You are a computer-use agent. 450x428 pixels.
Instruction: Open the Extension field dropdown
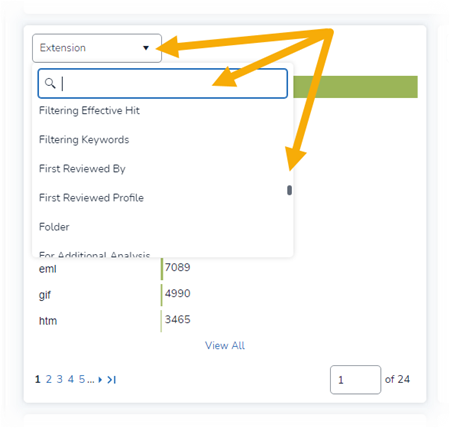97,48
